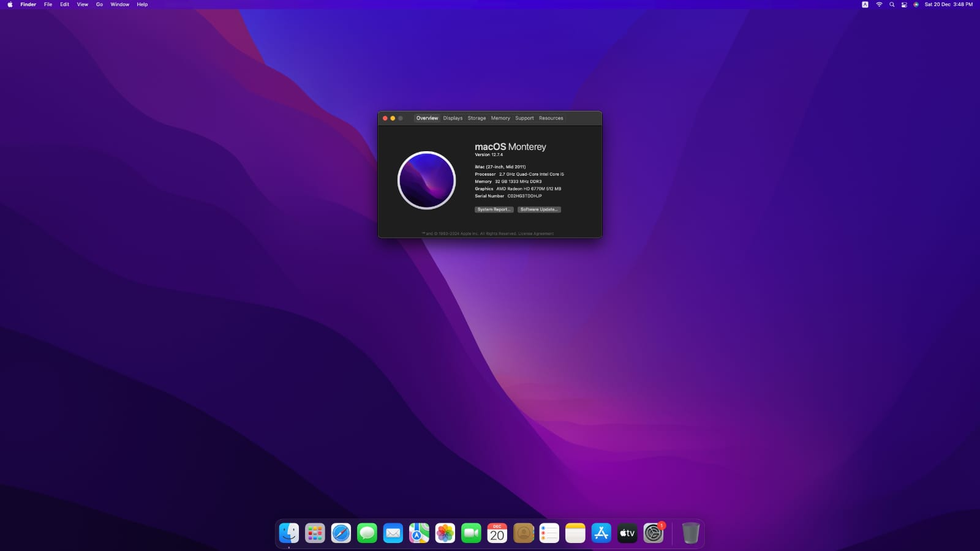The image size is (980, 551).
Task: Open Calendar showing Dec 20 in Dock
Action: click(497, 533)
